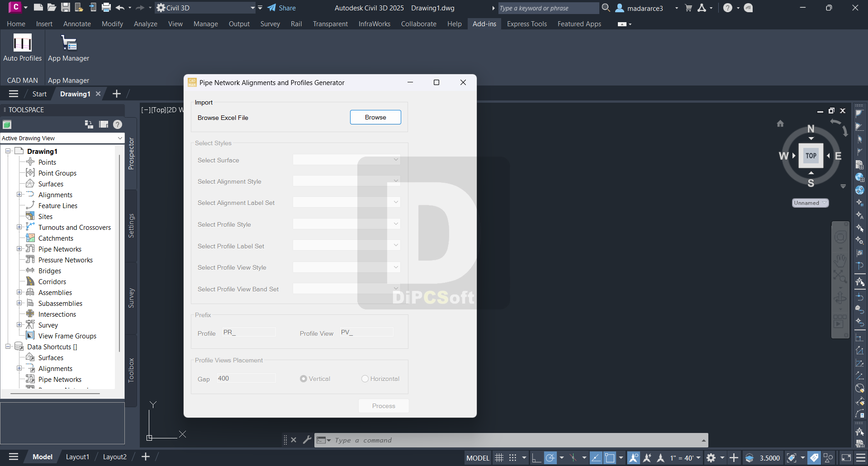Viewport: 868px width, 466px height.
Task: Select the Vertical placement radio button
Action: (x=304, y=379)
